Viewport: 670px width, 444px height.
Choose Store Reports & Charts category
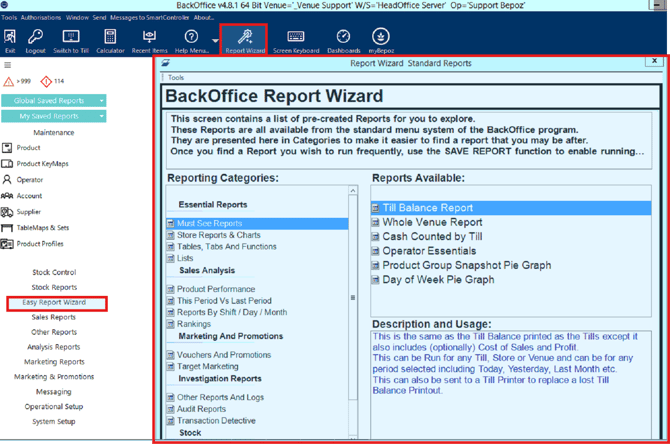click(x=218, y=235)
